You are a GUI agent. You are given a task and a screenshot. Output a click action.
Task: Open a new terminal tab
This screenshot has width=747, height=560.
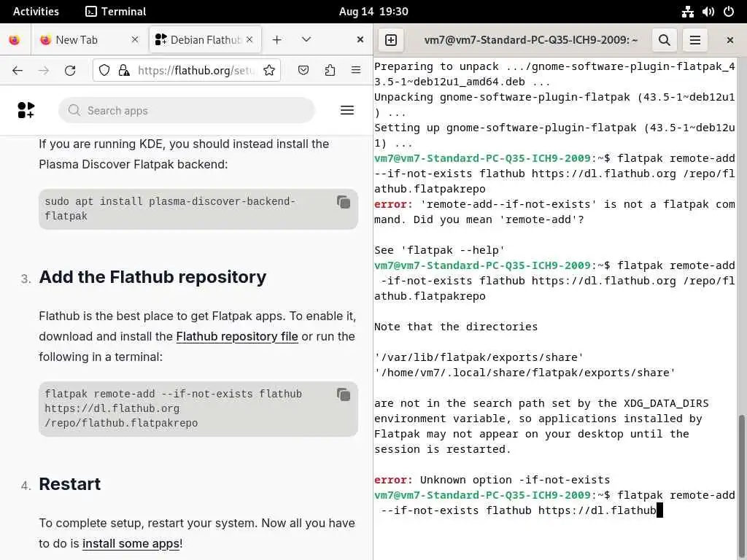click(391, 40)
